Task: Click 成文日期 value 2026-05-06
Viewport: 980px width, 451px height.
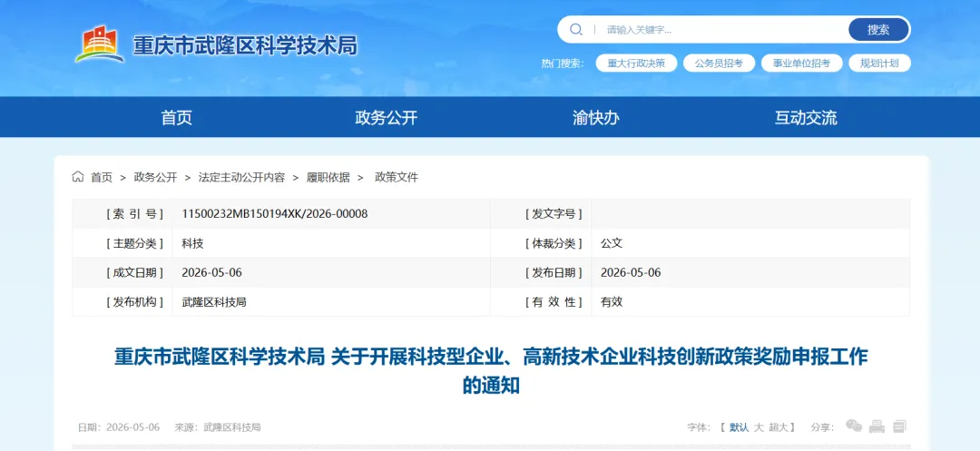Action: click(x=211, y=272)
